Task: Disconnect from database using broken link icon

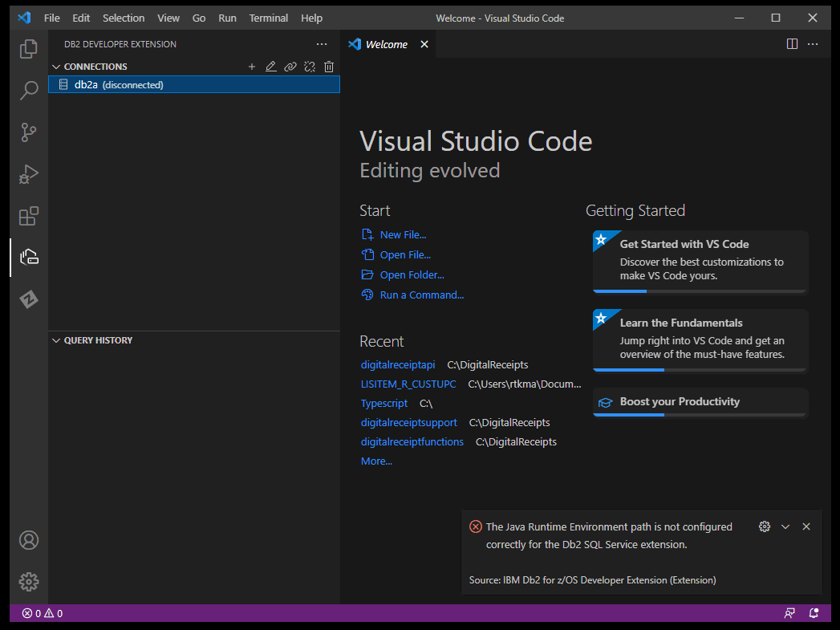Action: (310, 67)
